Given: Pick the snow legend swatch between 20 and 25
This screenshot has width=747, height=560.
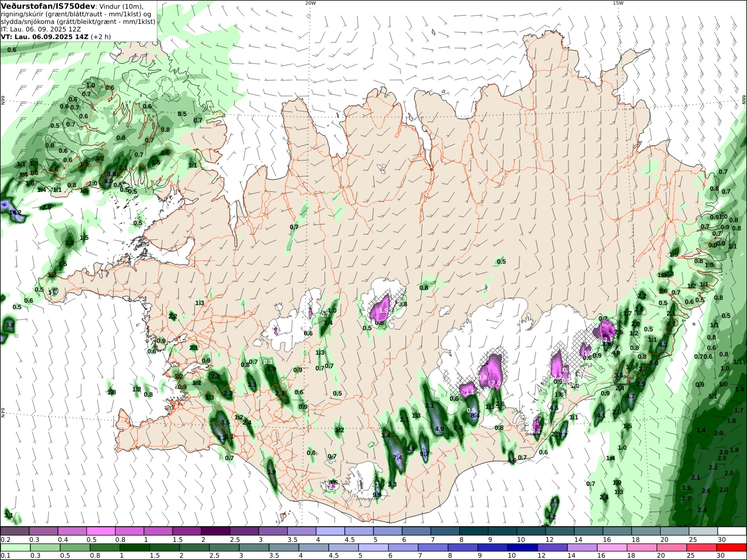Looking at the screenshot, I should 673,531.
